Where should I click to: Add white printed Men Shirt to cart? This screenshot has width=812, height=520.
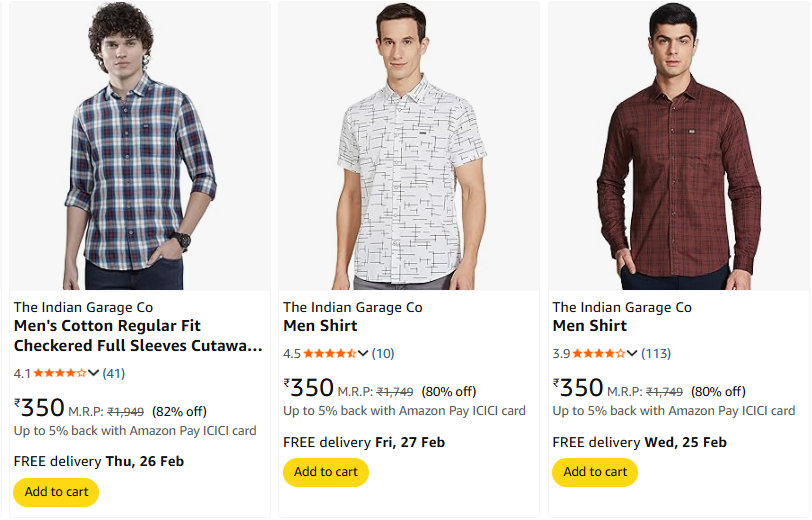click(326, 472)
